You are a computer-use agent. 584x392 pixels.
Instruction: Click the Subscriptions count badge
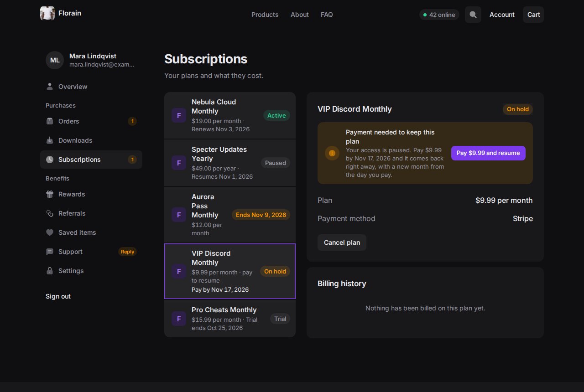click(x=132, y=160)
